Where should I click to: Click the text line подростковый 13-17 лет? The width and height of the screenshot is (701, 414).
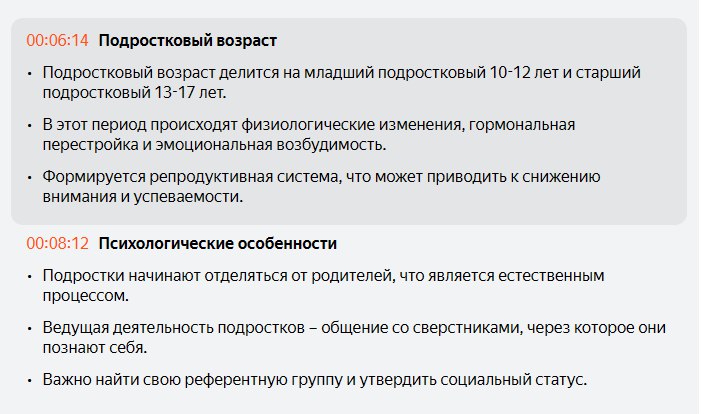tap(135, 93)
